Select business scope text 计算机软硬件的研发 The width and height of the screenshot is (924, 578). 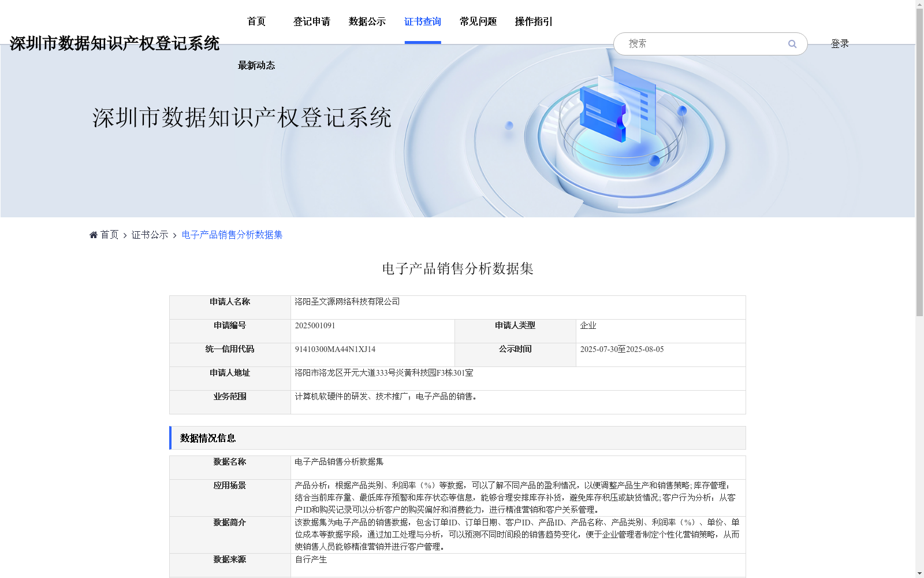[x=331, y=397]
